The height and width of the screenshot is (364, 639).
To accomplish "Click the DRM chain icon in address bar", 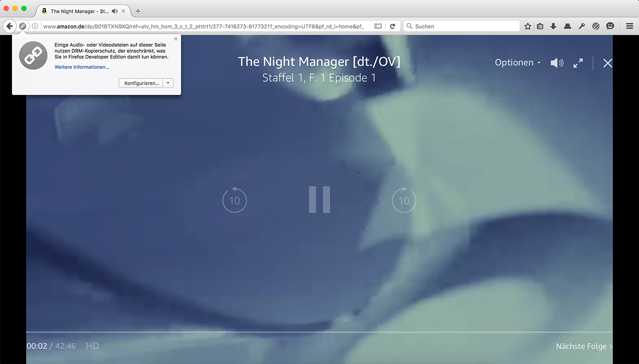I will pos(23,26).
